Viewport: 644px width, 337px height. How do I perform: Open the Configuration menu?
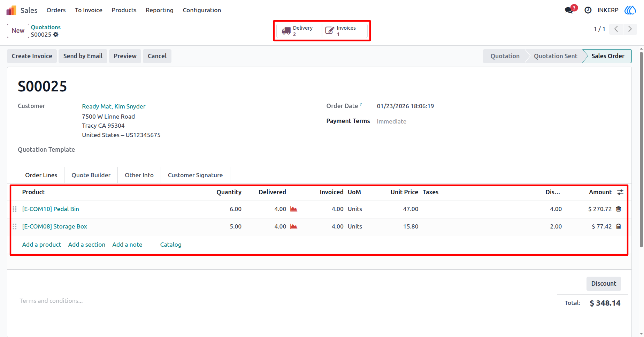pyautogui.click(x=202, y=10)
